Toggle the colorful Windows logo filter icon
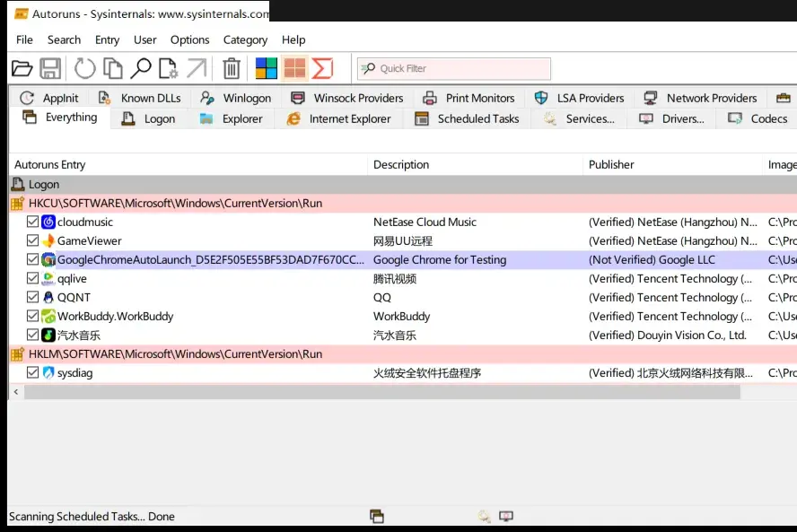Viewport: 797px width, 532px height. pos(266,68)
